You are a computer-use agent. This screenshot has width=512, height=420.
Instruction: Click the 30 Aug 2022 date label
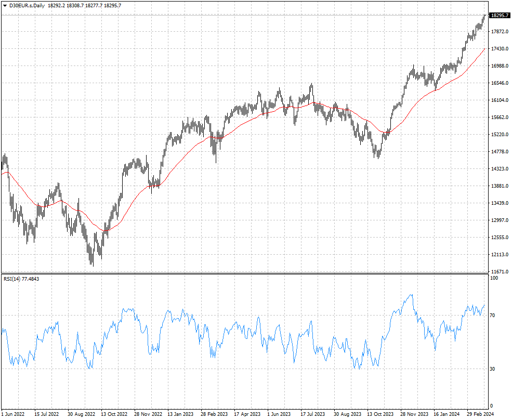[81, 414]
